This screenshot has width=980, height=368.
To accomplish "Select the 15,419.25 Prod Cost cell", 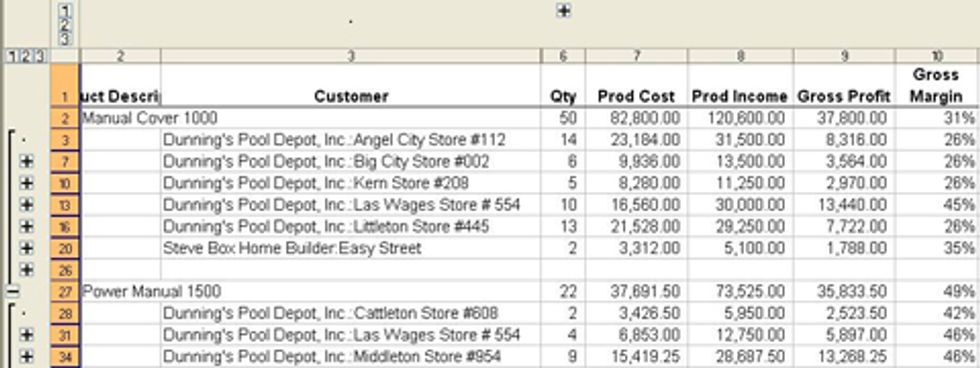I will pos(636,357).
